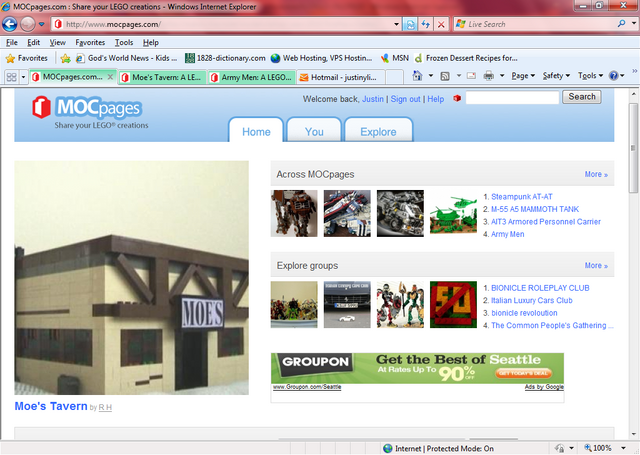The width and height of the screenshot is (640, 455).
Task: Open the File menu
Action: (x=11, y=42)
